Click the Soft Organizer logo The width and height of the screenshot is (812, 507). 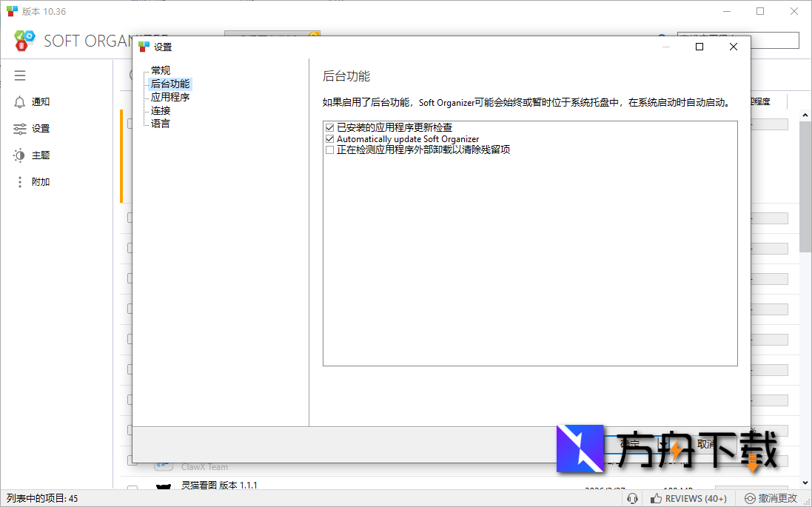click(24, 41)
